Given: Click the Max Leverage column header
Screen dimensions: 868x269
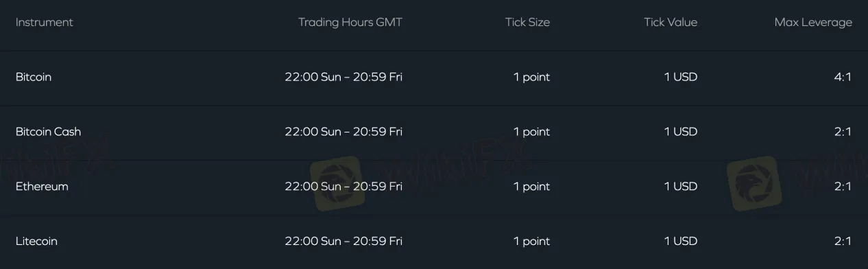Looking at the screenshot, I should click(813, 23).
